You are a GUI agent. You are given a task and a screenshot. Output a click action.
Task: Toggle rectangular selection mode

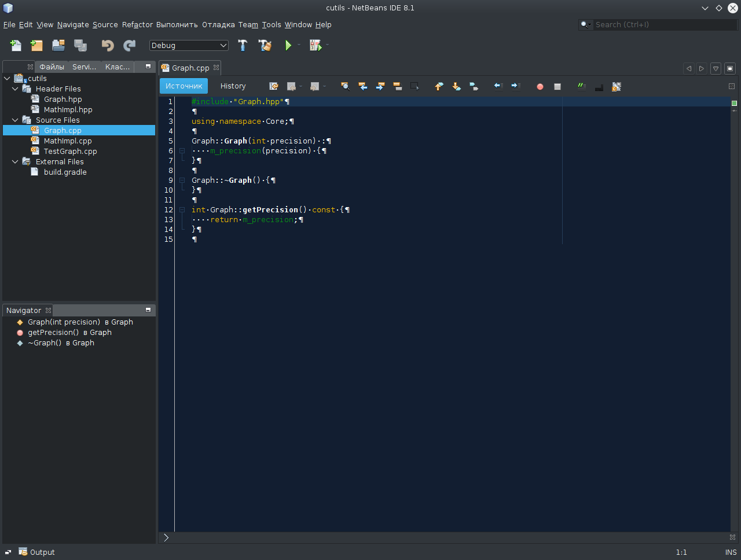[414, 86]
